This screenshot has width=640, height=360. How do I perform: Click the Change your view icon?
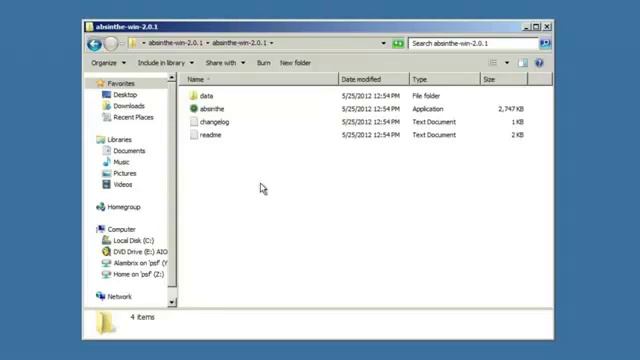pyautogui.click(x=493, y=63)
